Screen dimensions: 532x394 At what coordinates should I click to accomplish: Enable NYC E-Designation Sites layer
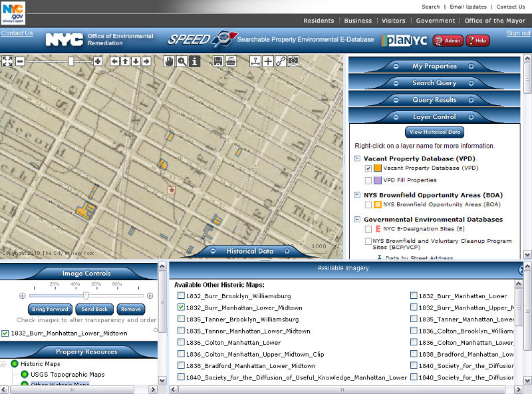(x=368, y=229)
